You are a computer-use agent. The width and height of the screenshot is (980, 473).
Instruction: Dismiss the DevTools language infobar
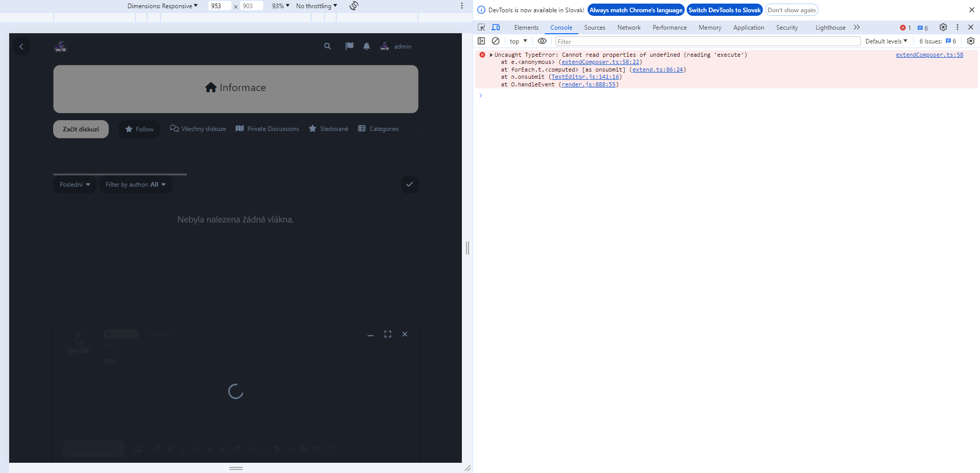pyautogui.click(x=971, y=10)
